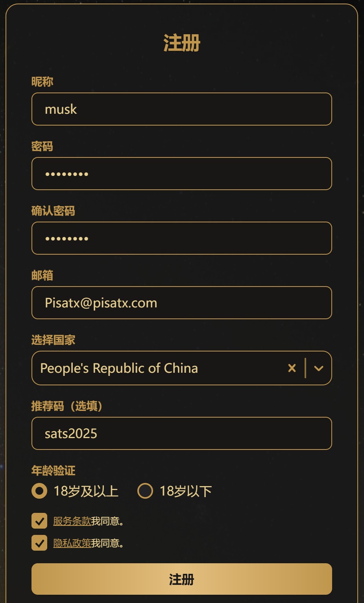Select the 18岁以下 radio button

145,491
